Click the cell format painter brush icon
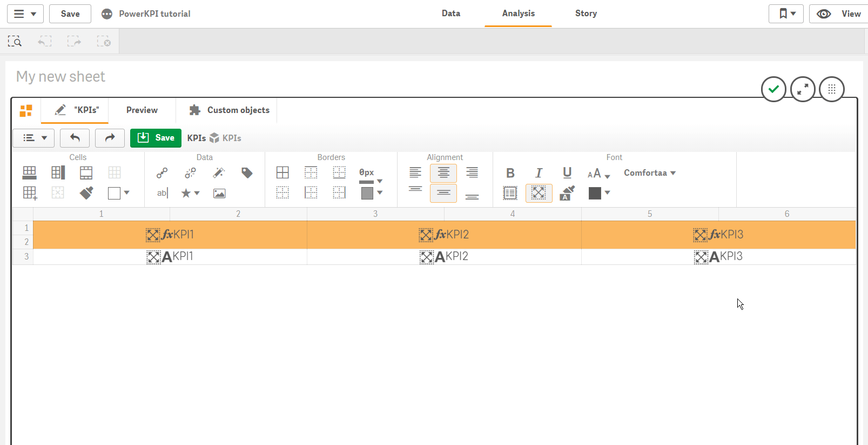 tap(86, 193)
